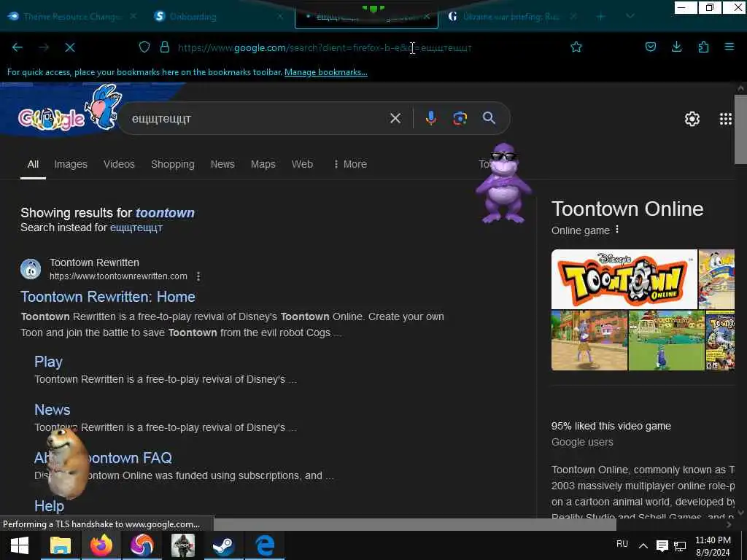Expand the More search filters menu
Image resolution: width=747 pixels, height=560 pixels.
pyautogui.click(x=350, y=164)
